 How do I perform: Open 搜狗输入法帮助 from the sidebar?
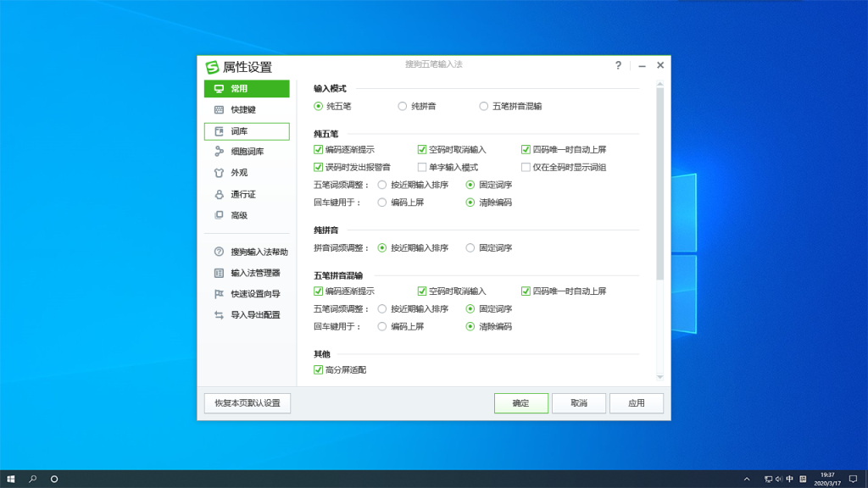click(x=251, y=252)
